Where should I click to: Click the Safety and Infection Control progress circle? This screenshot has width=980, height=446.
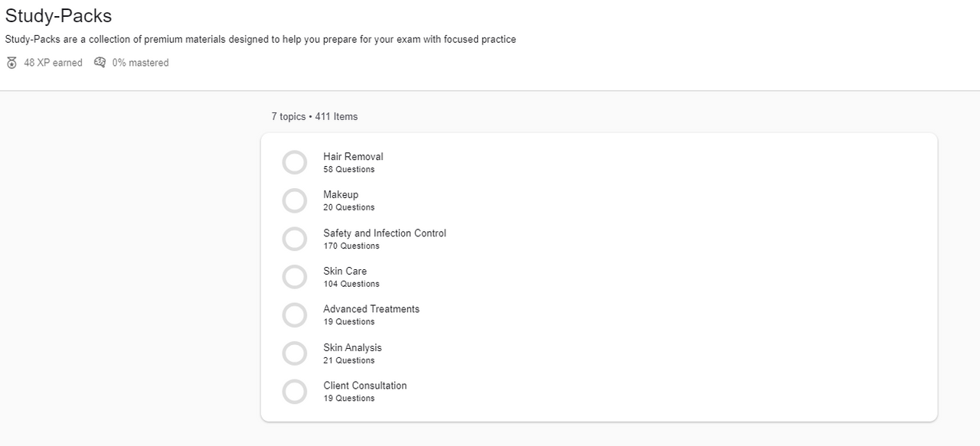(x=295, y=239)
